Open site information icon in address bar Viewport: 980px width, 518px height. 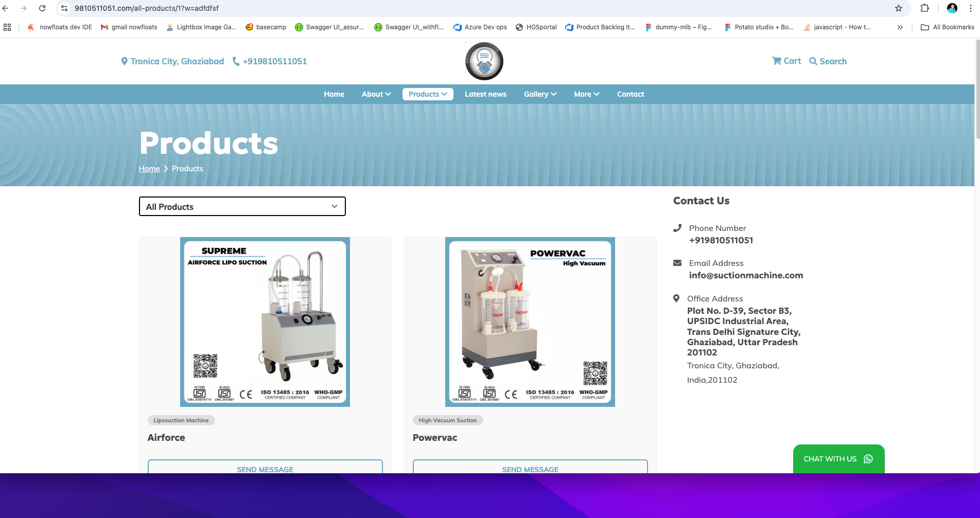pyautogui.click(x=64, y=8)
